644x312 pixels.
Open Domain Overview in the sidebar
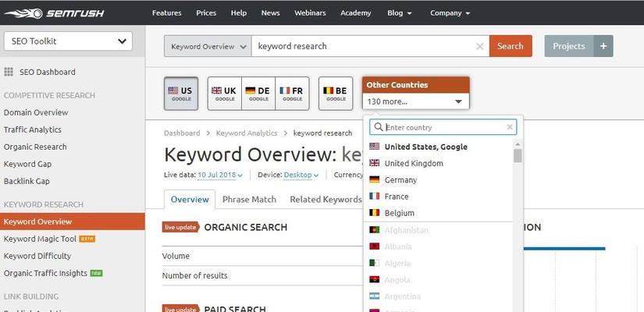[x=36, y=112]
